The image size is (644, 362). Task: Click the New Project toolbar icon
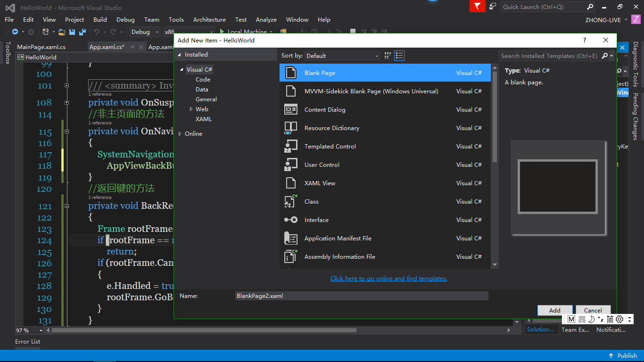coord(46,32)
